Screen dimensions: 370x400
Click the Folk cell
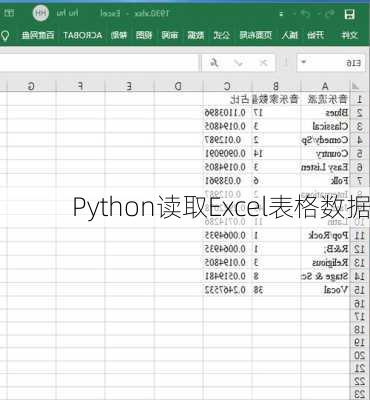(325, 181)
